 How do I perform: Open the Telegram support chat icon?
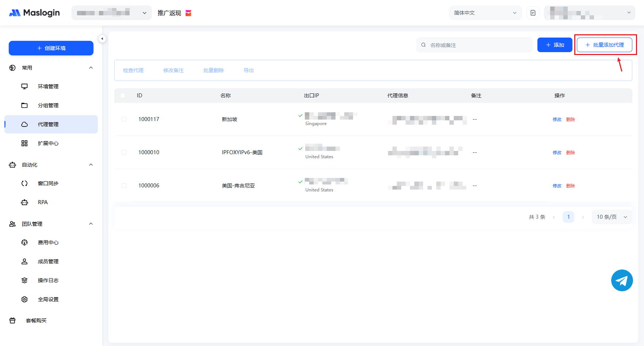622,280
